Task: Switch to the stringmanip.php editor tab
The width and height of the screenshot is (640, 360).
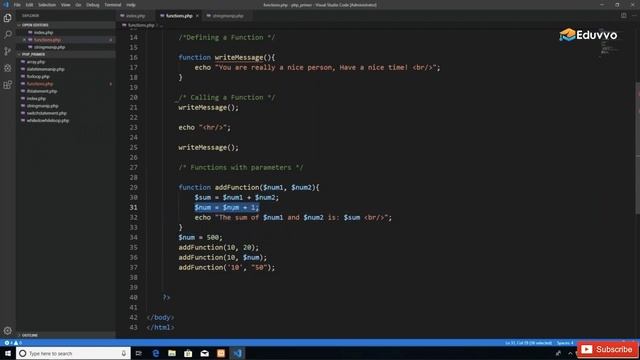Action: (226, 16)
